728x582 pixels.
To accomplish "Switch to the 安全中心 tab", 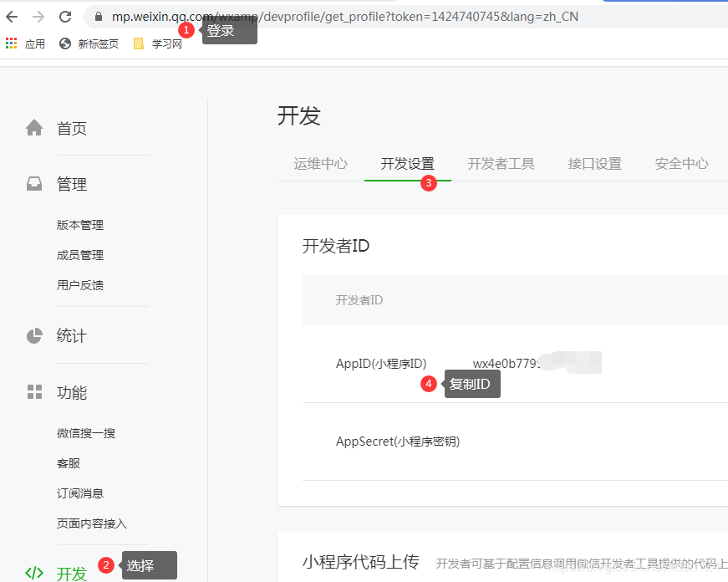I will (x=681, y=164).
